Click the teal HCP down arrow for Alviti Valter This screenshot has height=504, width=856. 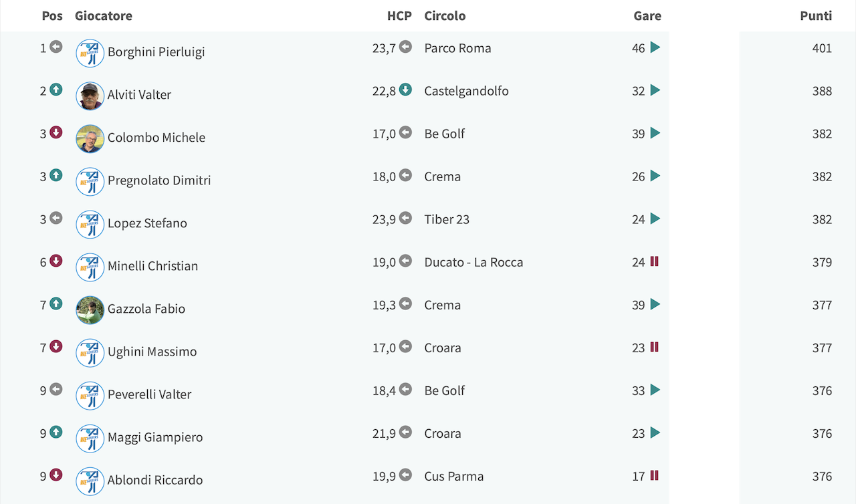(405, 90)
